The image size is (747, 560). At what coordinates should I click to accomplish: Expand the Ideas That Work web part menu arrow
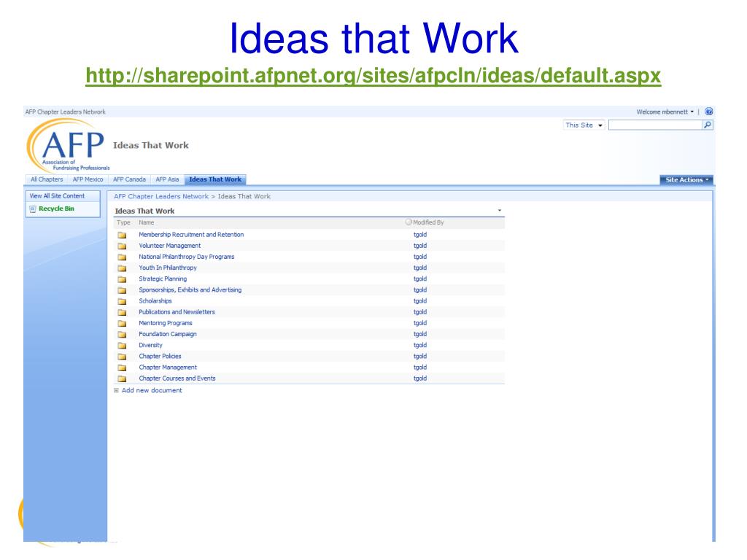point(499,211)
